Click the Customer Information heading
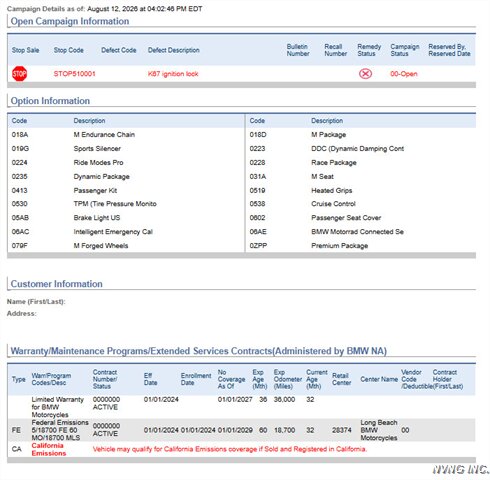Screen dimensions: 490x480 pos(56,284)
